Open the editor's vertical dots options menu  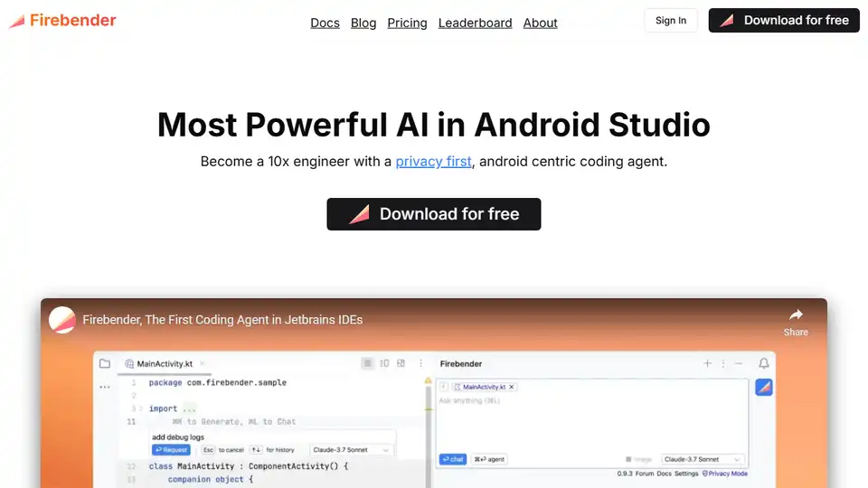[420, 363]
